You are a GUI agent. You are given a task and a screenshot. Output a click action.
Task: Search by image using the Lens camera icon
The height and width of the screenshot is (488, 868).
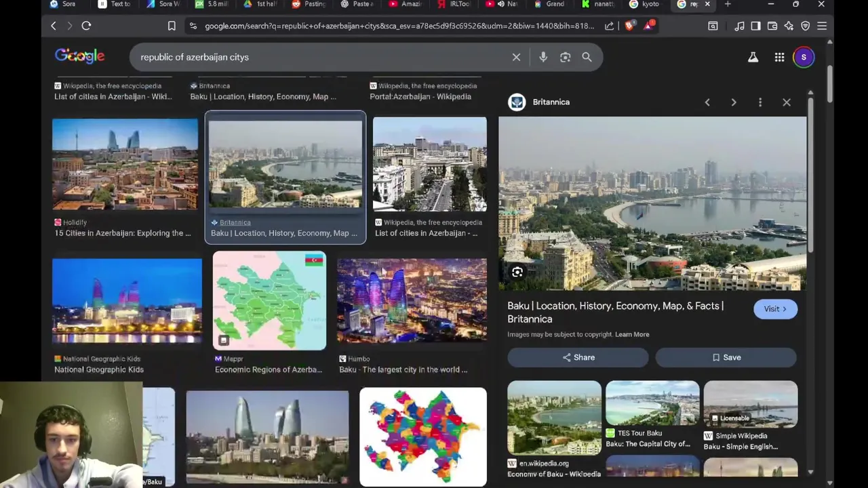[x=565, y=57]
